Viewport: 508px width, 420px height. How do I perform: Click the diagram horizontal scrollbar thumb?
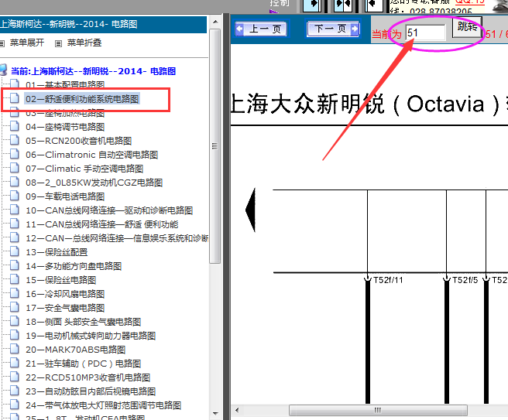[378, 410]
